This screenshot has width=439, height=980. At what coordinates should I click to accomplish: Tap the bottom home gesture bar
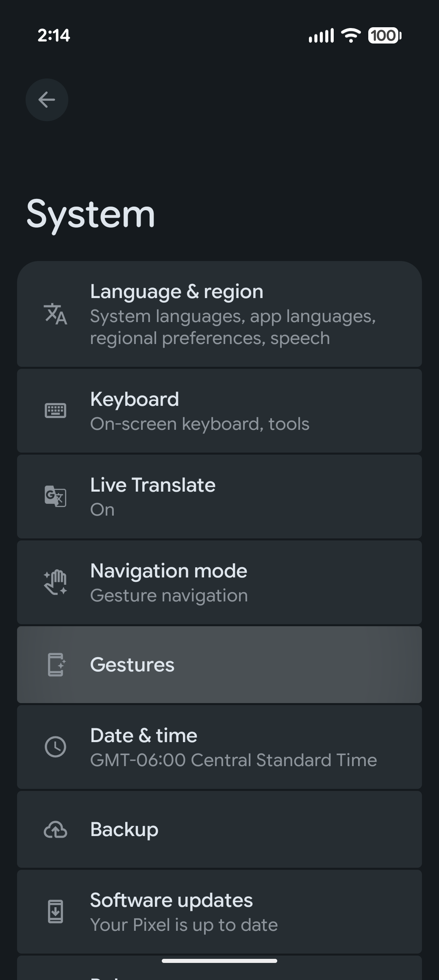click(x=219, y=961)
